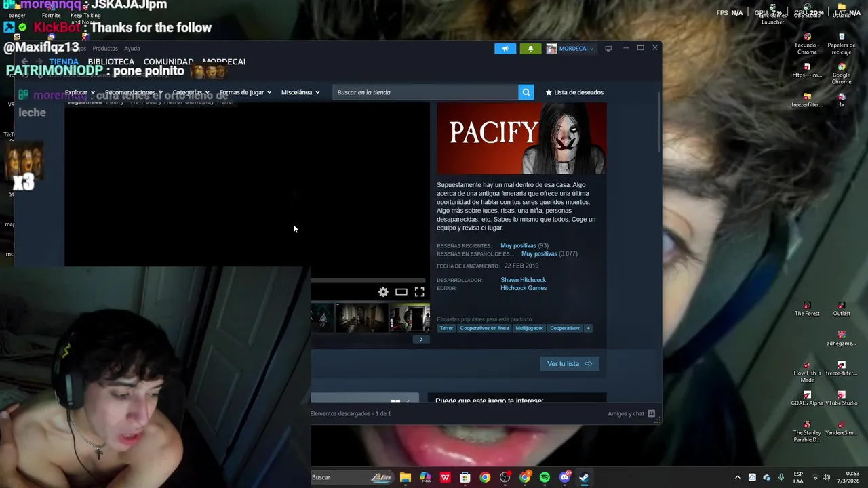Click Ver tu lista button
Image resolution: width=868 pixels, height=488 pixels.
pyautogui.click(x=570, y=364)
